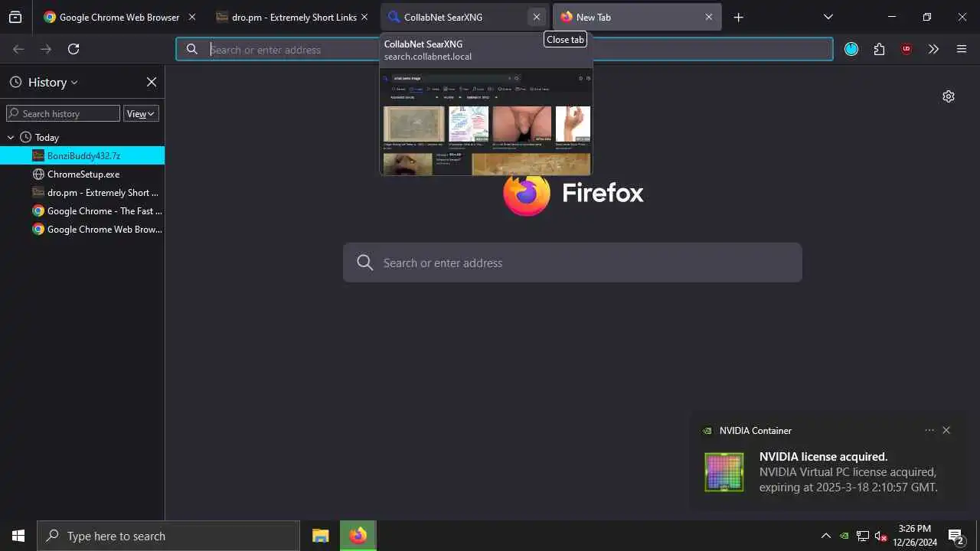Go back one page

tap(18, 49)
